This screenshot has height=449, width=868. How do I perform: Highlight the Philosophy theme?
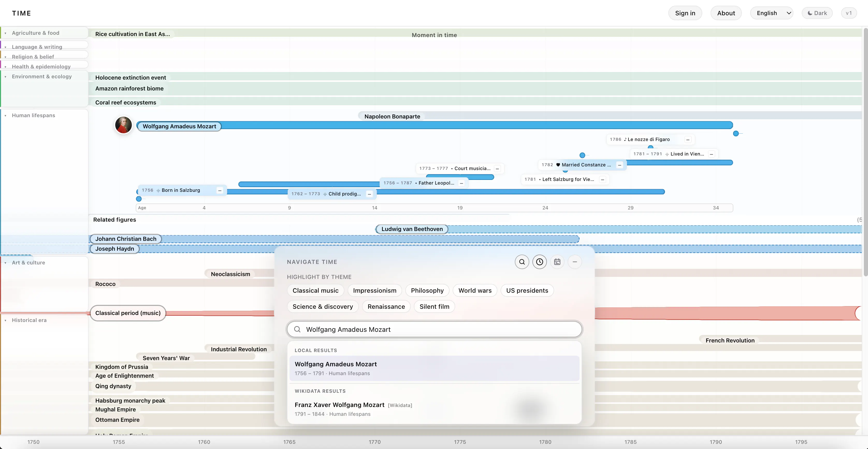coord(427,290)
